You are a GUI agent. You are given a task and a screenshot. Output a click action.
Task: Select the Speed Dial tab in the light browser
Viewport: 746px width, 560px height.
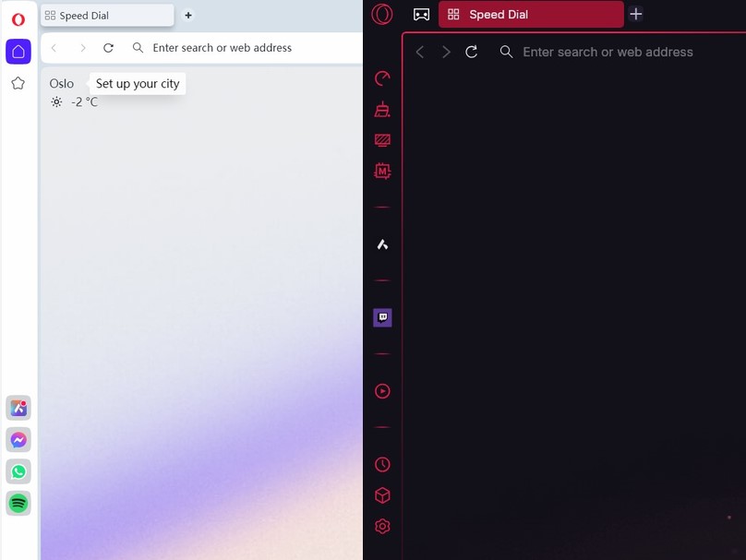(x=107, y=15)
